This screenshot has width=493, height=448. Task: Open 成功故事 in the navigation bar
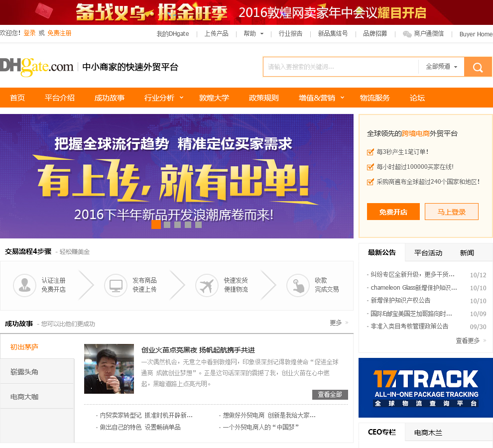(110, 98)
